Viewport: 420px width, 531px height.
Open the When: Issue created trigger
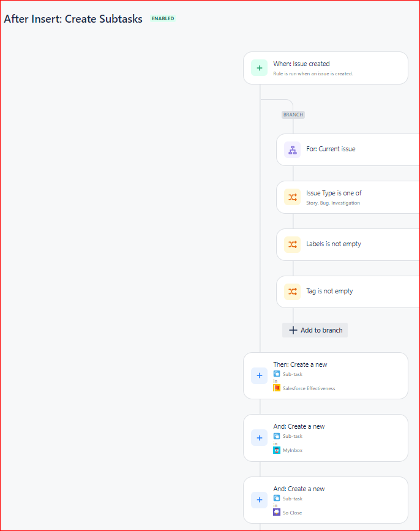(326, 68)
